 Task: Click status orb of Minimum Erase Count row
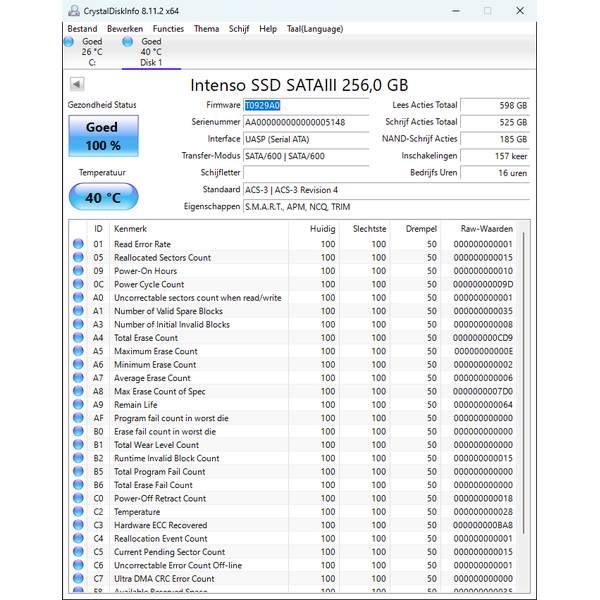point(78,364)
